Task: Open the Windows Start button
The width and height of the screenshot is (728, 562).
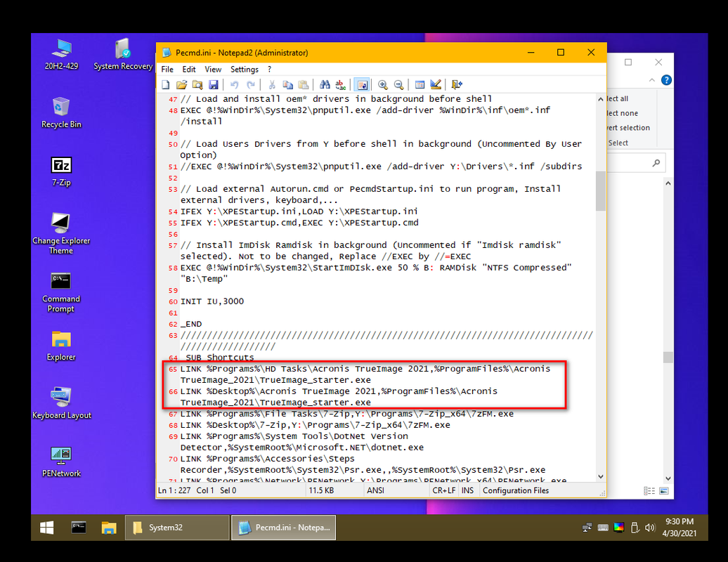Action: pyautogui.click(x=47, y=528)
